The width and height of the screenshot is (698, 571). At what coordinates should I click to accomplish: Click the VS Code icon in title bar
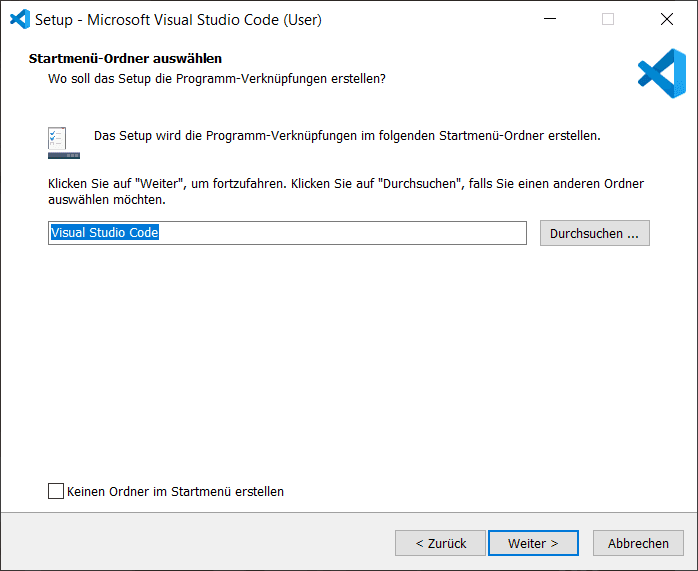[19, 19]
